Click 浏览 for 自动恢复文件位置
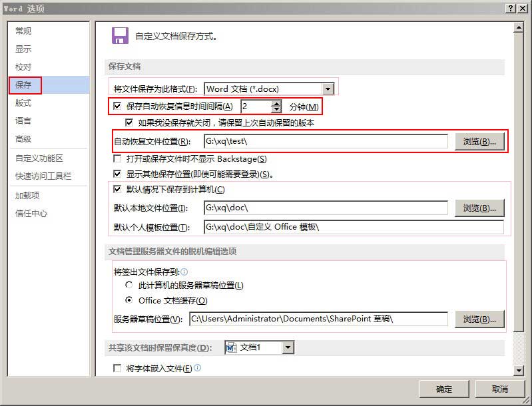This screenshot has width=532, height=406. point(479,142)
